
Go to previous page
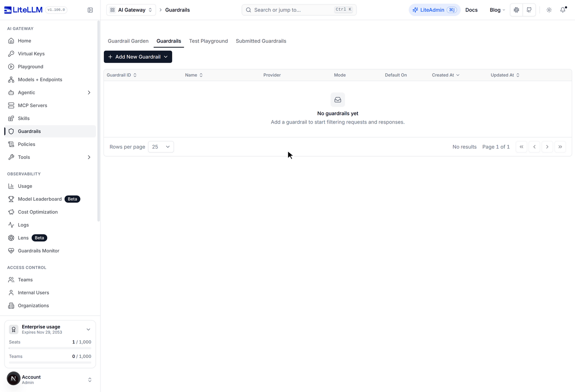[534, 147]
